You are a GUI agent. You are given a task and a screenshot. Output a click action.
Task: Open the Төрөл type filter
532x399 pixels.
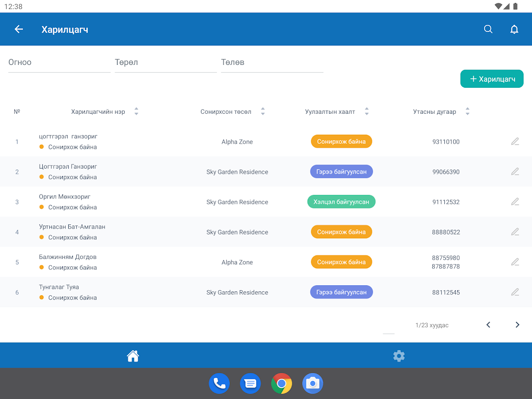coord(166,62)
